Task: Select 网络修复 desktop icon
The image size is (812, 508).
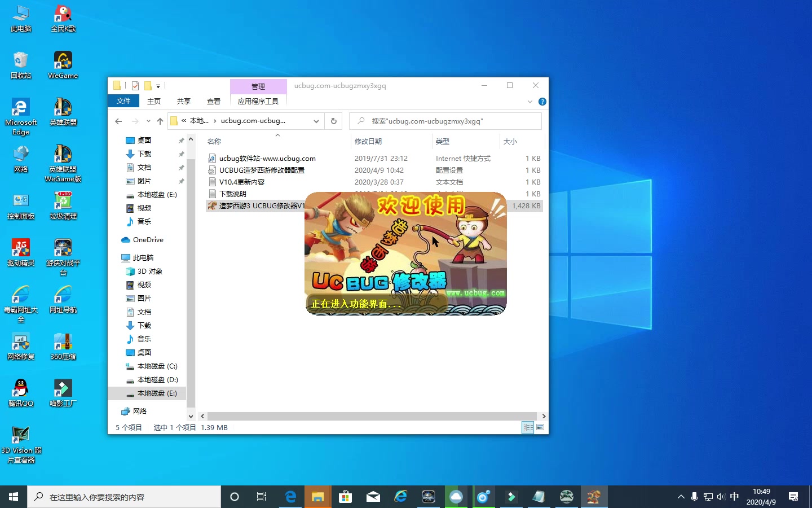Action: [x=21, y=347]
